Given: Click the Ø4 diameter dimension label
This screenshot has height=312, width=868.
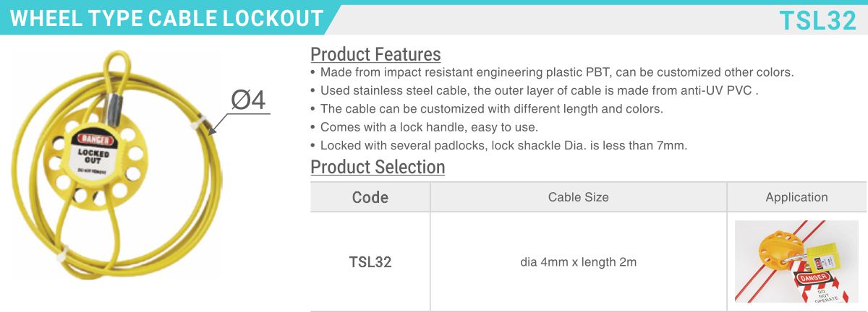Looking at the screenshot, I should tap(248, 100).
